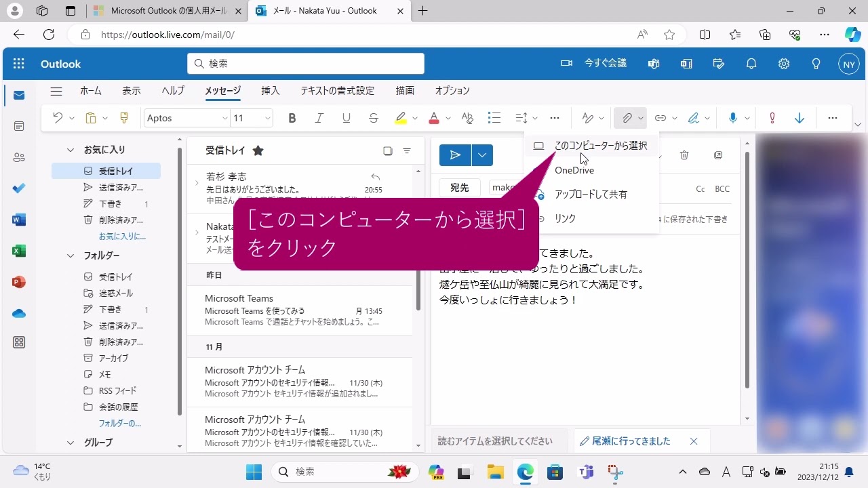The height and width of the screenshot is (488, 868).
Task: Apply the yellow text highlight color
Action: (401, 118)
